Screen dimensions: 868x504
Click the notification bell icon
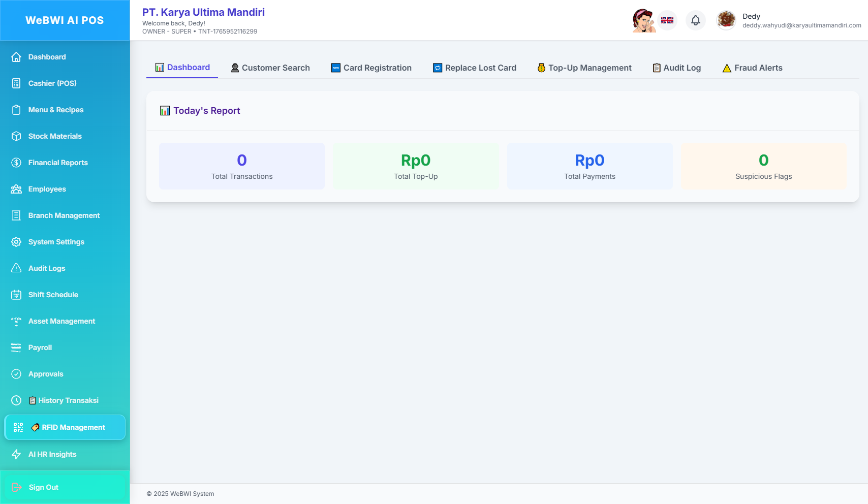(696, 20)
